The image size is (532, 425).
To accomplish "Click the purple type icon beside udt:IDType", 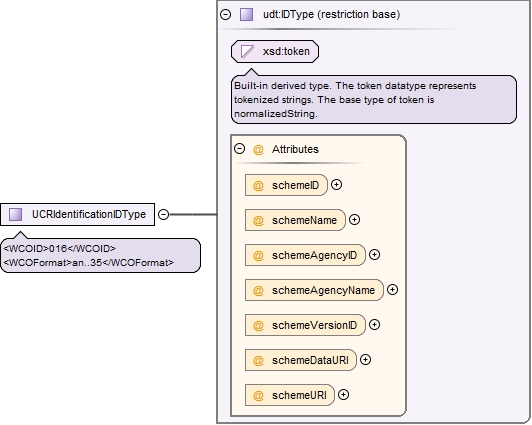I will (x=246, y=15).
